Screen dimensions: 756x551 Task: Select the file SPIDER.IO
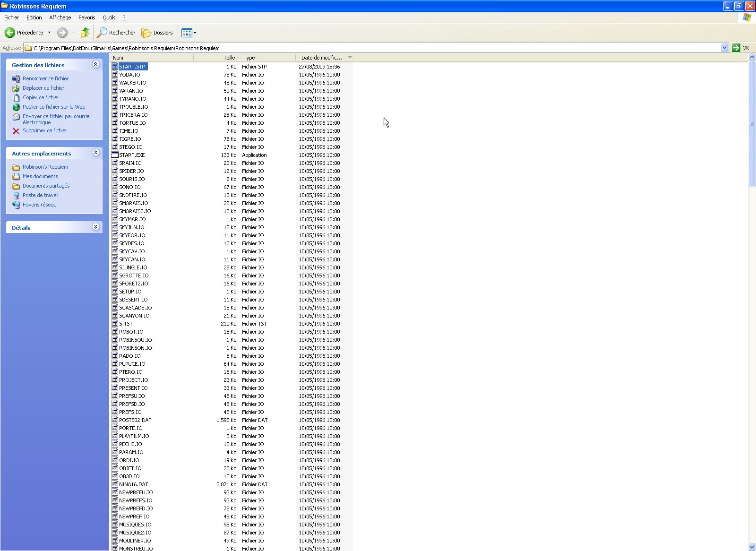(131, 171)
